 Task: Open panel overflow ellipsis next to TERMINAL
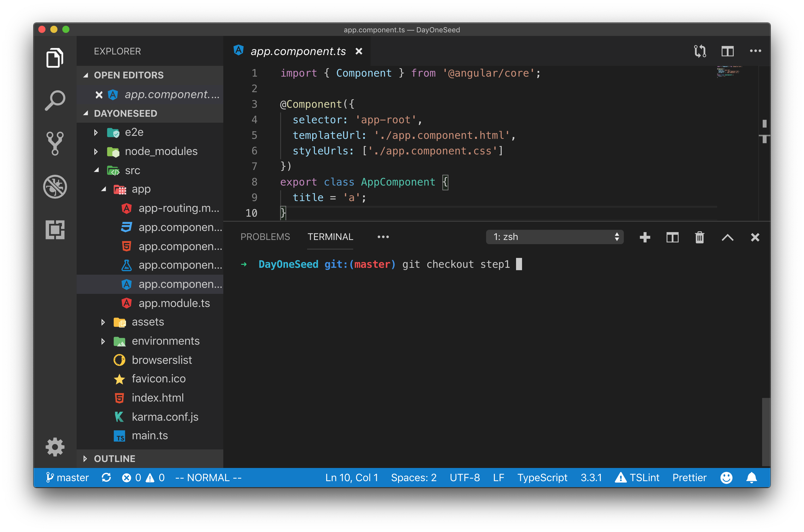pos(383,237)
